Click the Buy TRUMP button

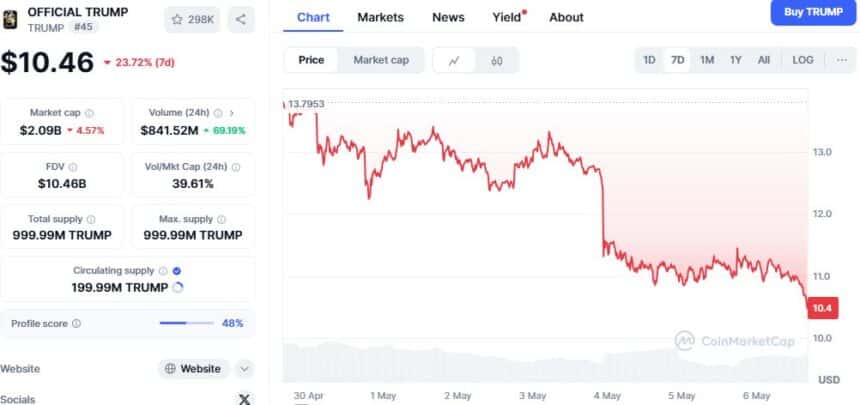(813, 13)
